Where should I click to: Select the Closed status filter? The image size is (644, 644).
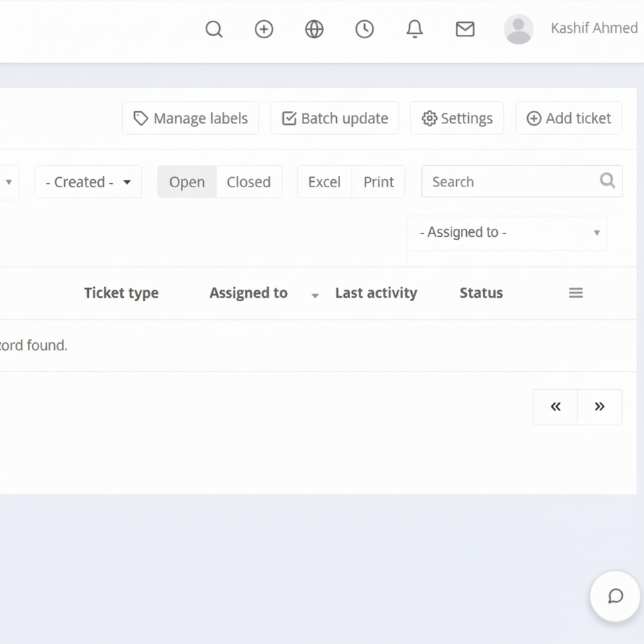[248, 182]
